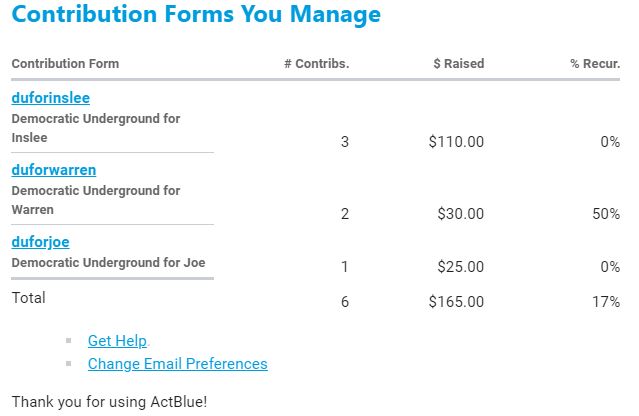Image resolution: width=639 pixels, height=416 pixels.
Task: Select the $30.00 raised amount for Warren
Action: click(460, 214)
